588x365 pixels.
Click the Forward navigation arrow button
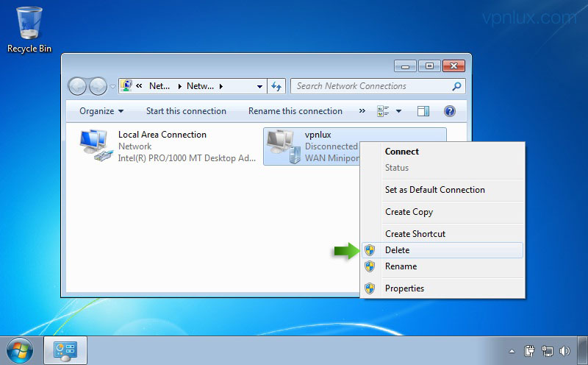[98, 86]
